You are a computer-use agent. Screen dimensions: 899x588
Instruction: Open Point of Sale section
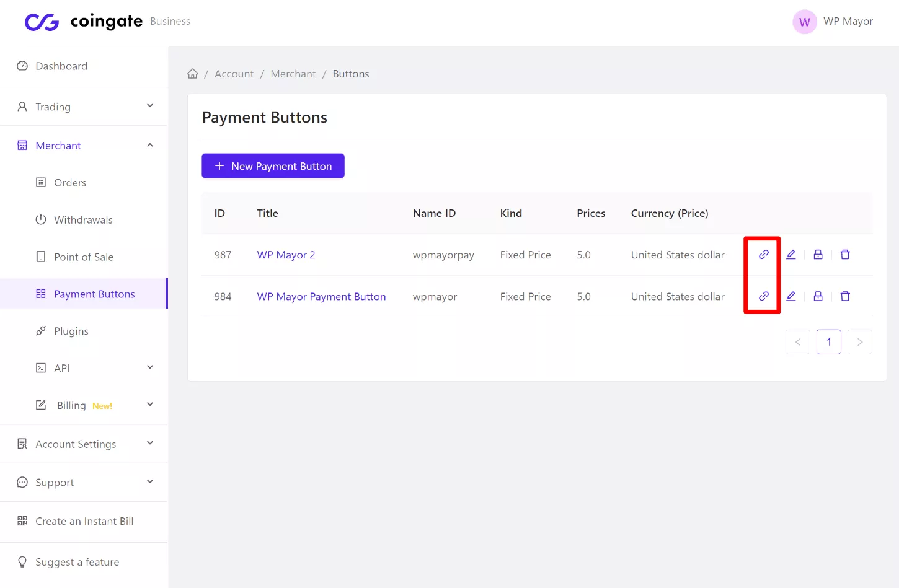coord(84,257)
